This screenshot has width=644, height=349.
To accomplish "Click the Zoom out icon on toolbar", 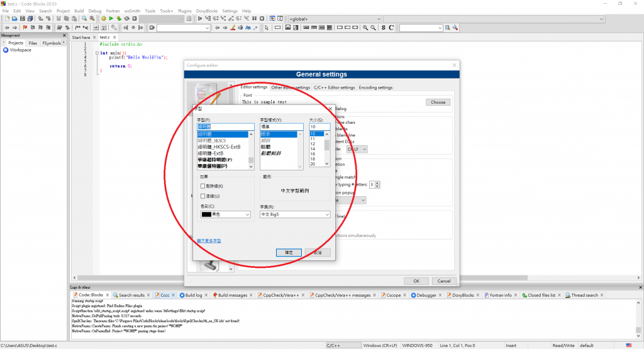I will coord(373,28).
